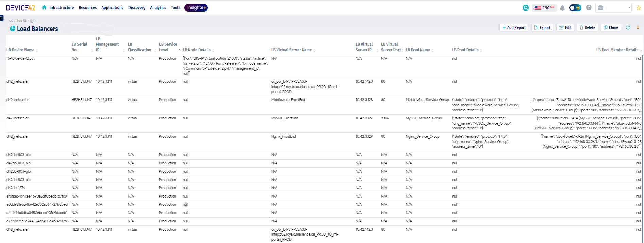Click the Nginx_FrontEnd virtual server name
The height and width of the screenshot is (243, 644).
[284, 136]
